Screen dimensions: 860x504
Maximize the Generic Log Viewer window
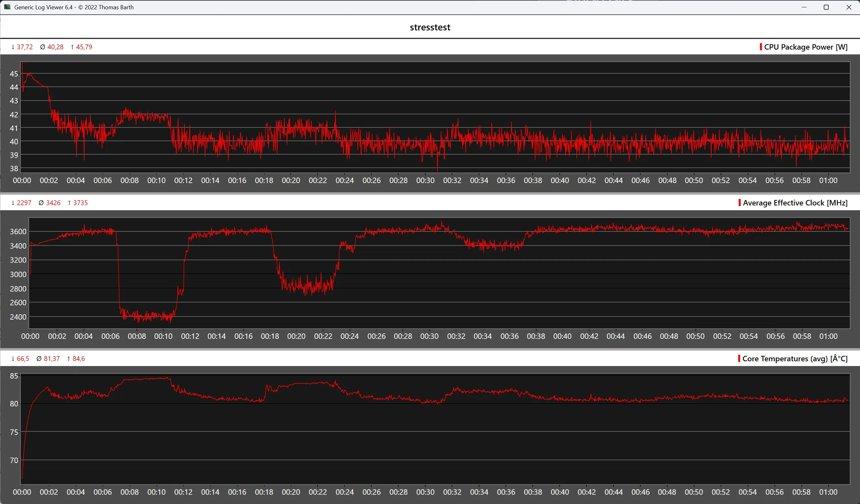click(x=826, y=7)
